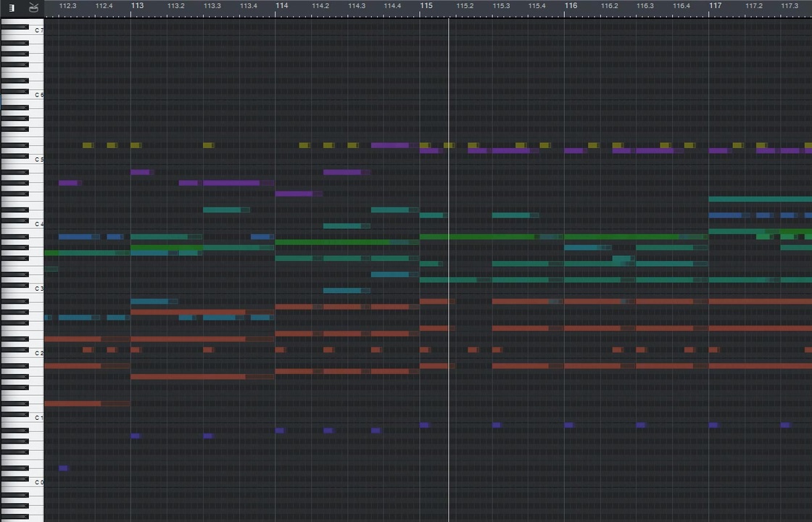Jump to bar 114 on ruler

pos(282,6)
